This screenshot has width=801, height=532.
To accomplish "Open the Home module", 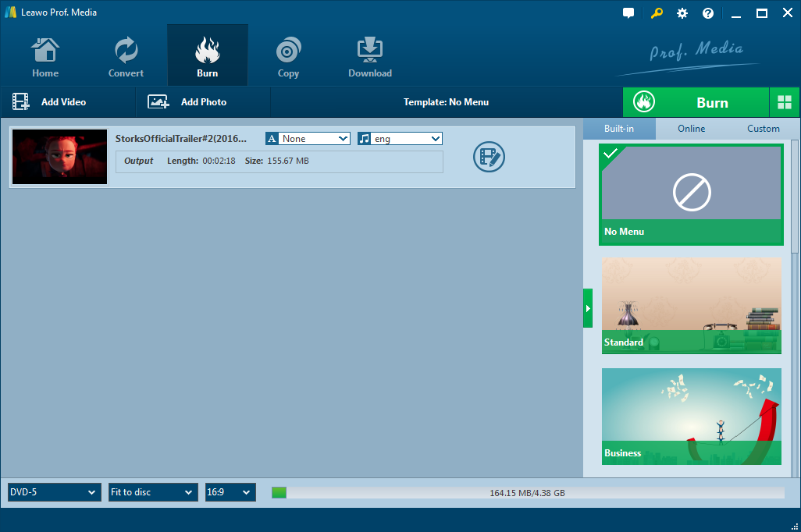I will point(45,56).
